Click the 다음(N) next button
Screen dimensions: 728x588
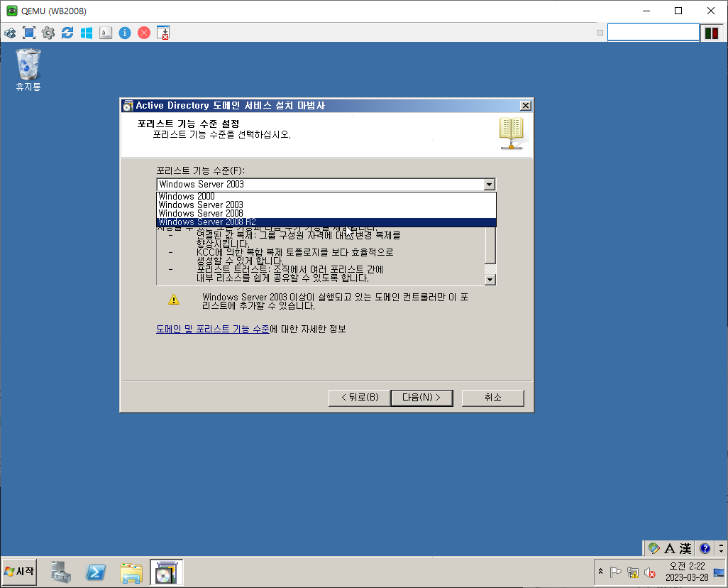click(x=421, y=398)
